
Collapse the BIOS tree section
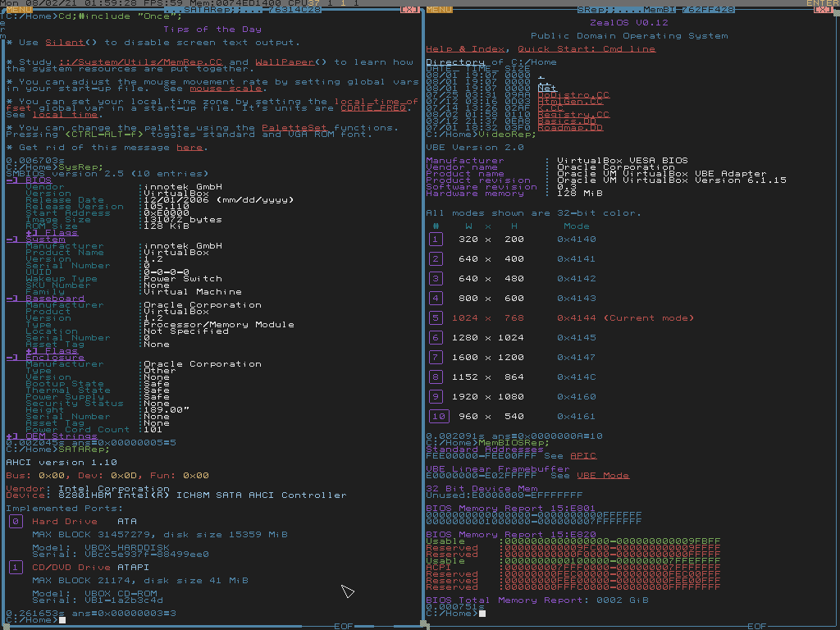[29, 180]
